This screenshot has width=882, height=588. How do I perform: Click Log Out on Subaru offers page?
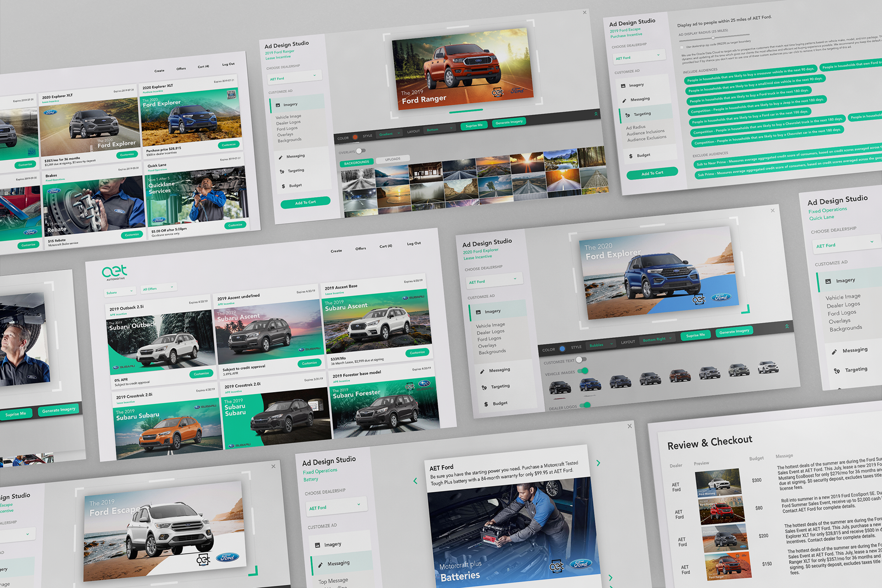click(414, 243)
